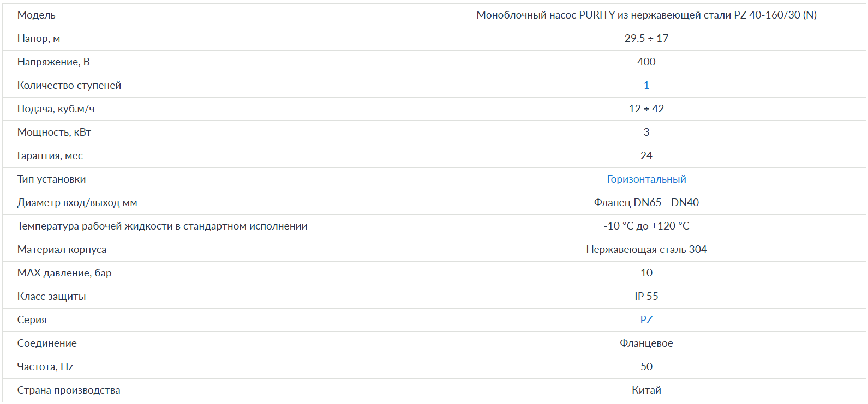868x404 pixels.
Task: Select the model name 'PZ 40-160/30 (N)' value
Action: point(775,15)
